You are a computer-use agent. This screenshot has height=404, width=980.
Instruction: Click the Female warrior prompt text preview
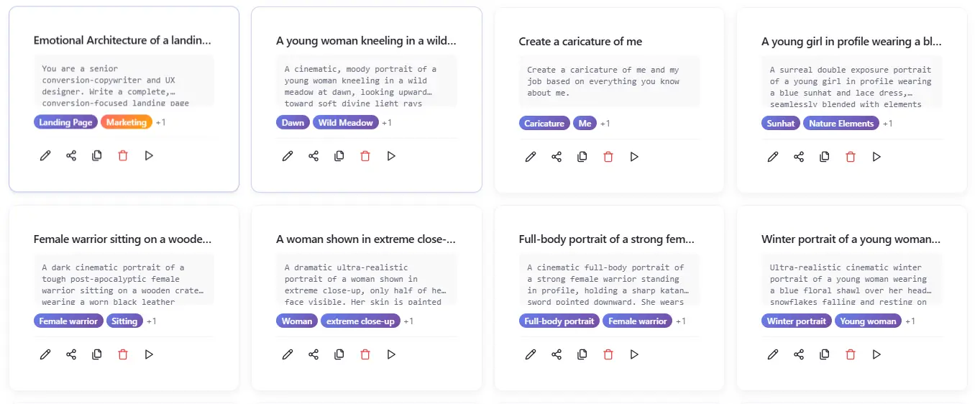coord(124,279)
